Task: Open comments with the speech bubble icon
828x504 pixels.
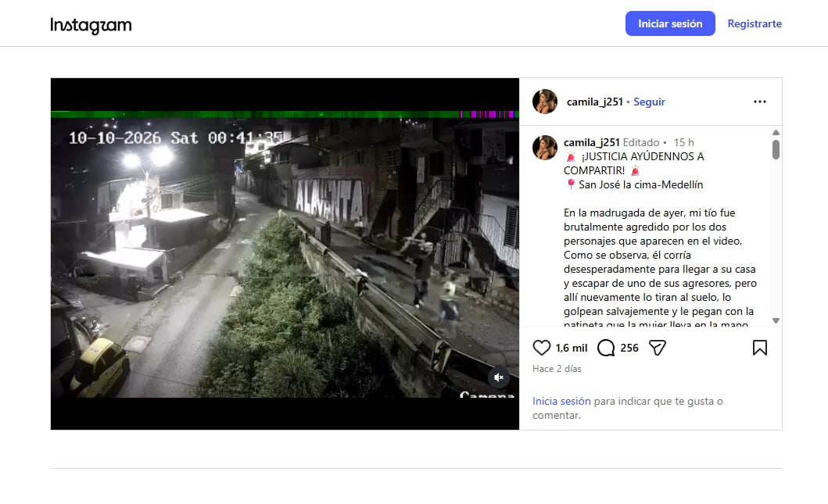Action: pyautogui.click(x=606, y=348)
